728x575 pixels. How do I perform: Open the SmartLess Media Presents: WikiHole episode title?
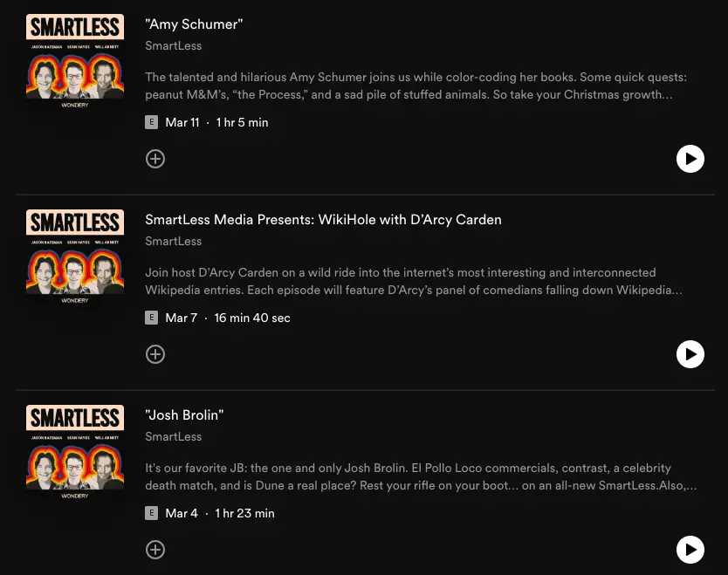click(x=323, y=220)
